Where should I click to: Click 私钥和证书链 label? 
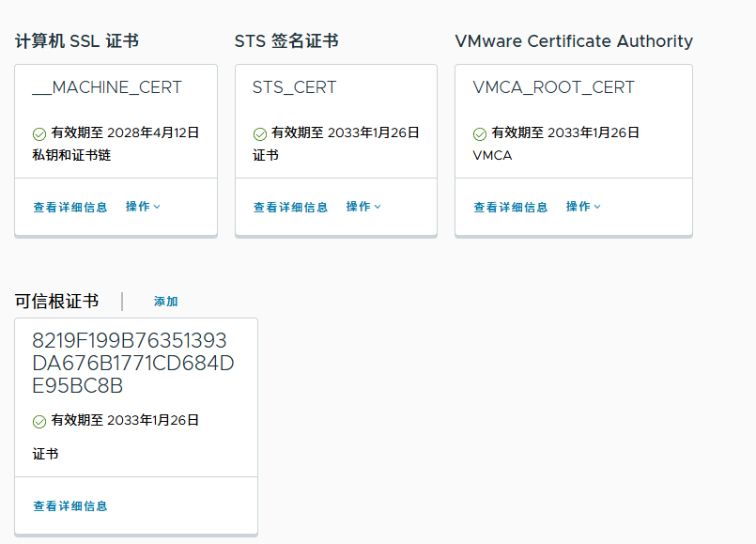pos(71,155)
